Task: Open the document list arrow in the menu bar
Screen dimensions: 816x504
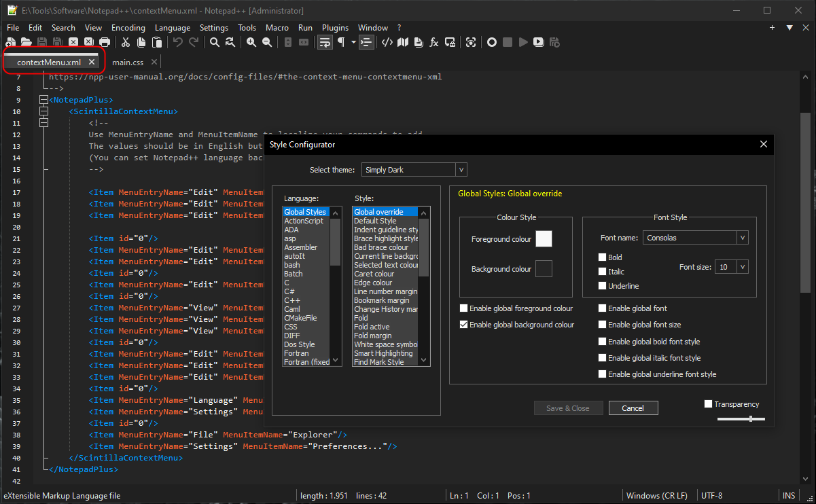Action: [789, 28]
